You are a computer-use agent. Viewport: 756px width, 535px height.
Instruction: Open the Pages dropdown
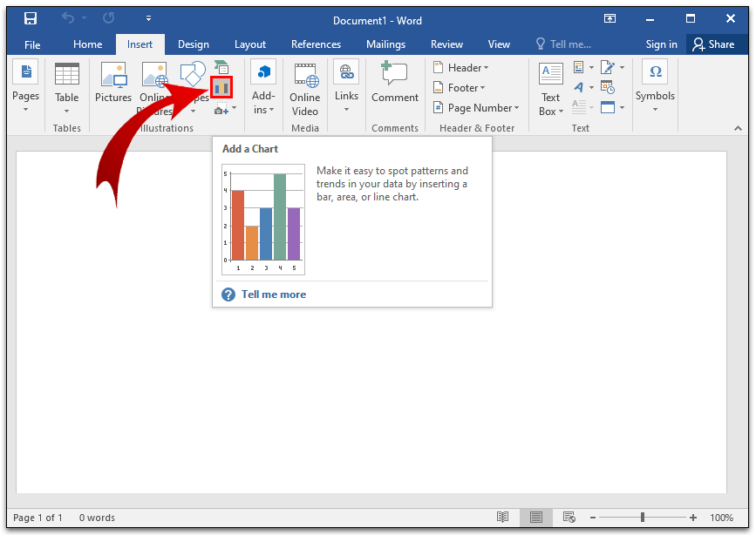pos(25,87)
